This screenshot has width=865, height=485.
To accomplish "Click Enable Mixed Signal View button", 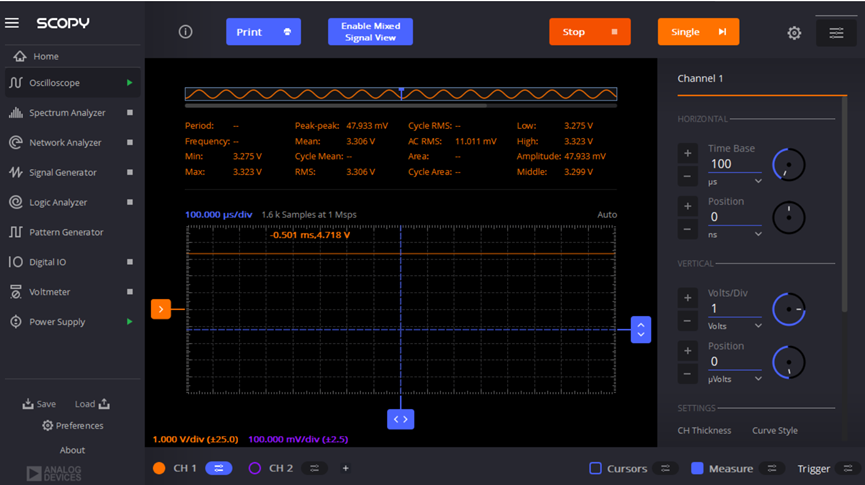I will pyautogui.click(x=370, y=32).
